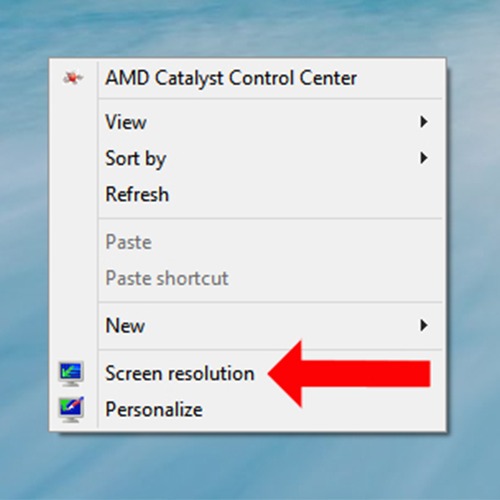The image size is (500, 500).
Task: Click the red arrow pointing at Screen resolution
Action: click(x=349, y=374)
